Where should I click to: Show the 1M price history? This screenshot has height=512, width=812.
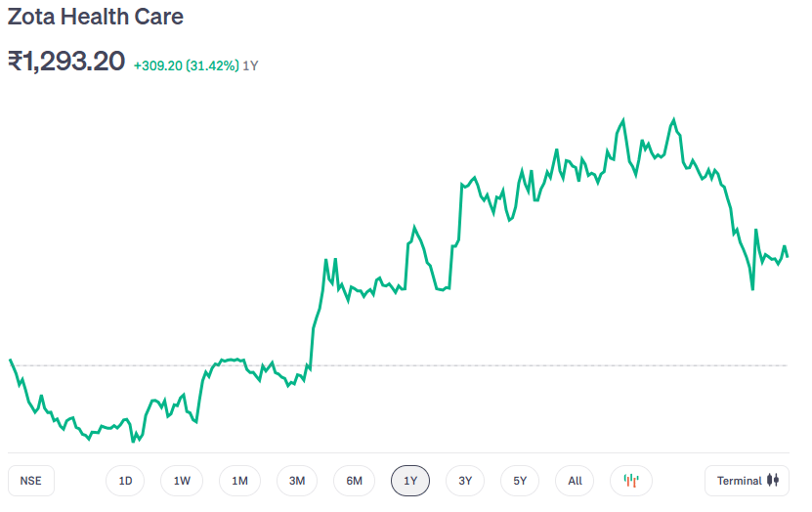pos(239,481)
